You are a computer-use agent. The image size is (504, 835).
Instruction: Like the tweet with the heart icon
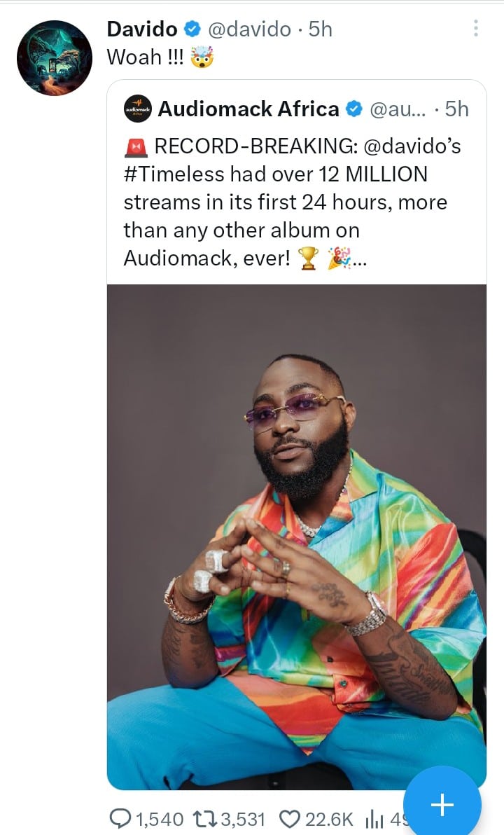click(x=288, y=818)
